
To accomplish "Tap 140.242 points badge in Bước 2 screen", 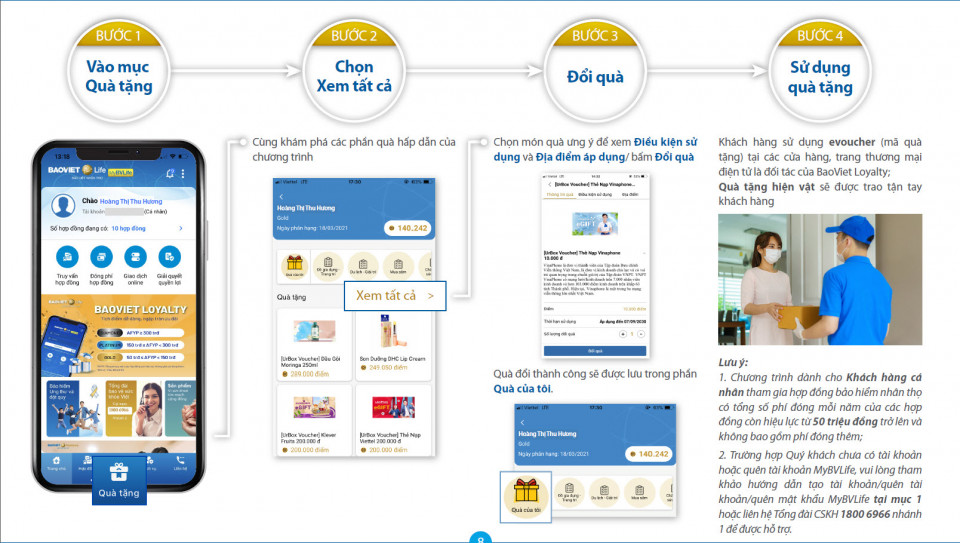I will (x=408, y=228).
